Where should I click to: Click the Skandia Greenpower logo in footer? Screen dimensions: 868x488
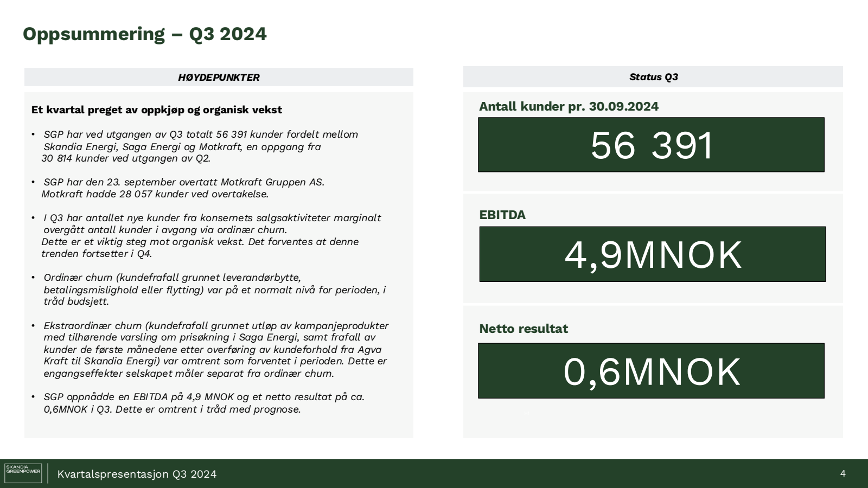click(x=23, y=473)
